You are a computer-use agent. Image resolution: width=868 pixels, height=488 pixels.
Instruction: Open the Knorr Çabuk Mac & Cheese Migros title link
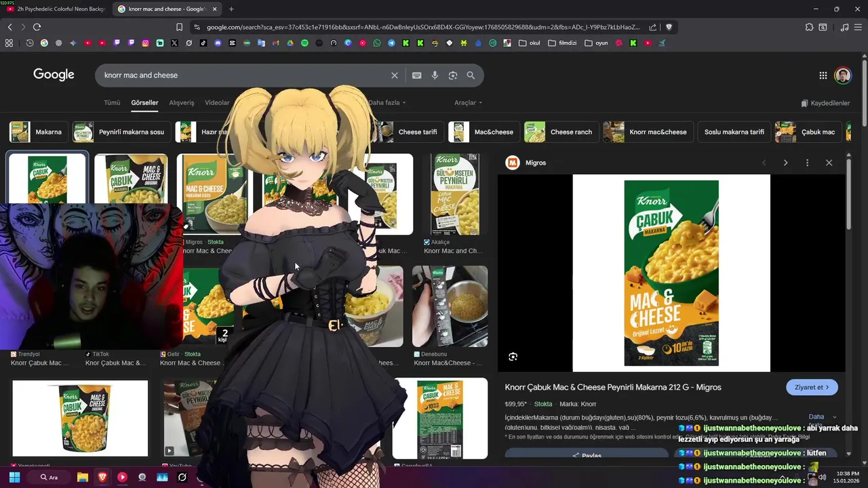(x=613, y=387)
